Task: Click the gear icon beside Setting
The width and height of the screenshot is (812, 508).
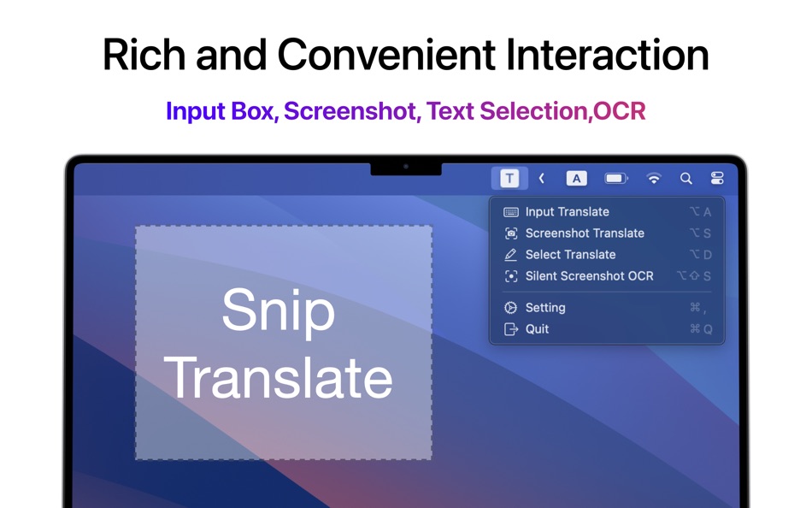Action: 510,308
